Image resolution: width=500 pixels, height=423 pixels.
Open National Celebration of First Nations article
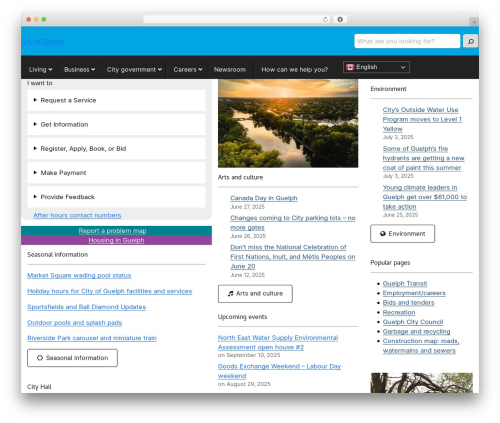click(x=293, y=257)
